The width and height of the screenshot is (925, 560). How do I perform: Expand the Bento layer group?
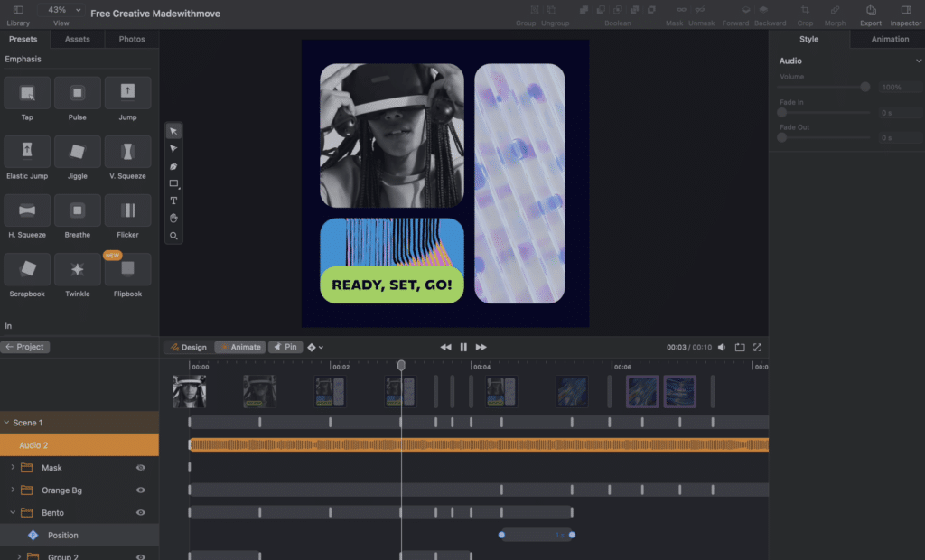(x=13, y=512)
